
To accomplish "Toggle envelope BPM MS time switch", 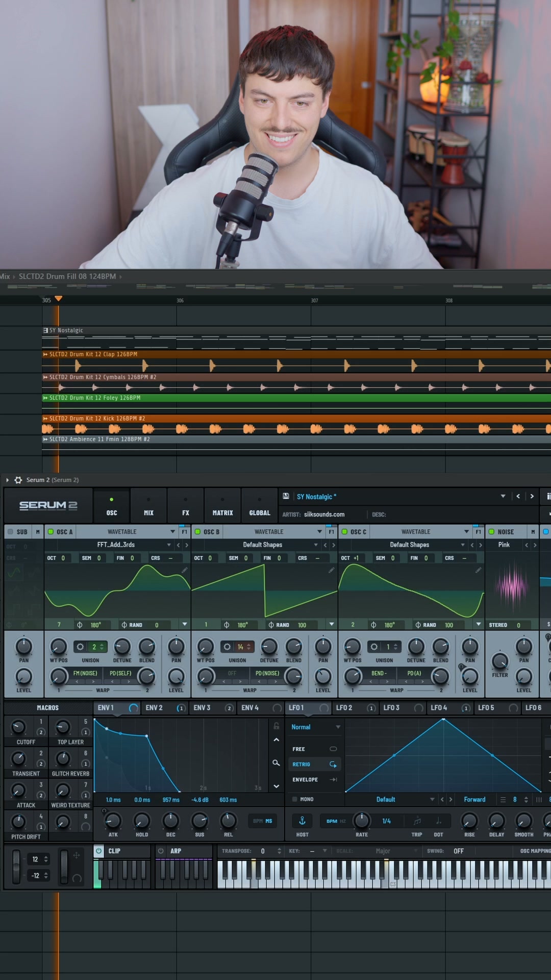I will (263, 821).
